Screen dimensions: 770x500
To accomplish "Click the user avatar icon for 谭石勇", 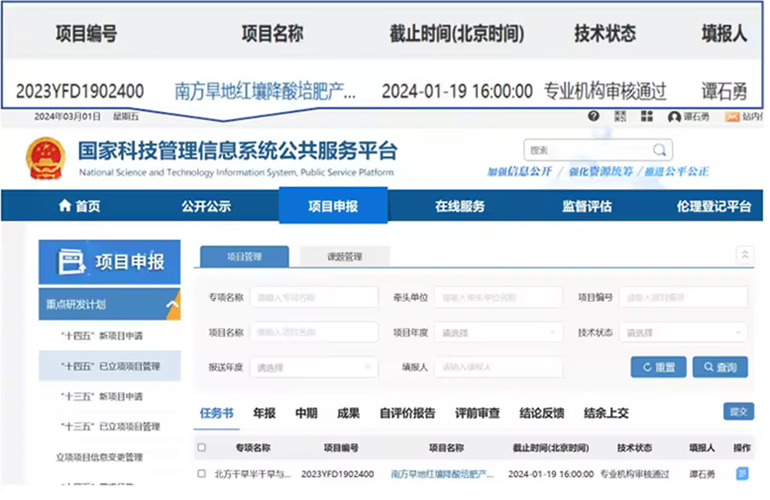I will [674, 117].
